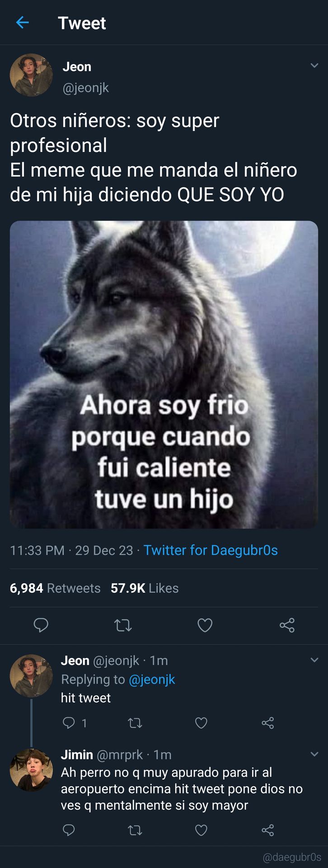Open options chevron on Jeon's reply
328x868 pixels.
pos(314,660)
